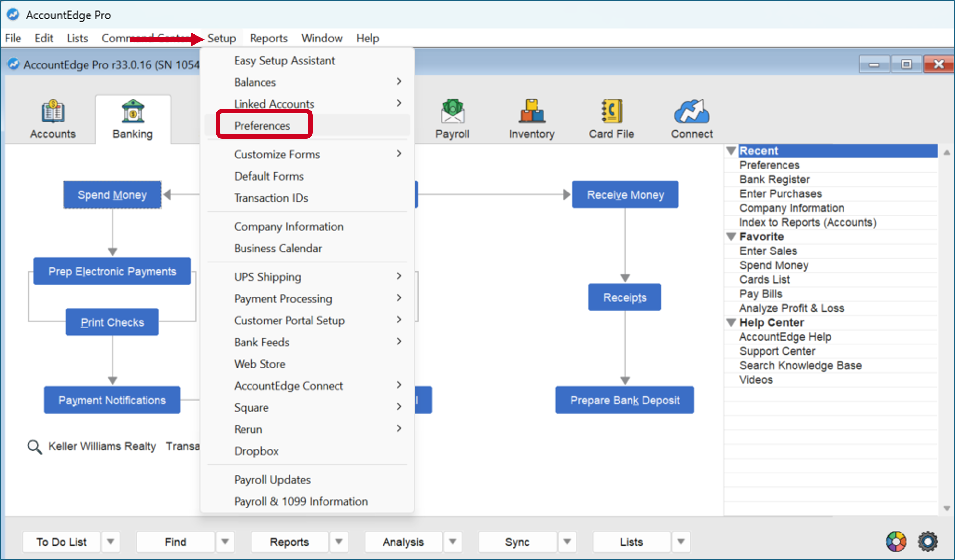Viewport: 955px width, 560px height.
Task: Click the Print Checks button
Action: pos(112,322)
